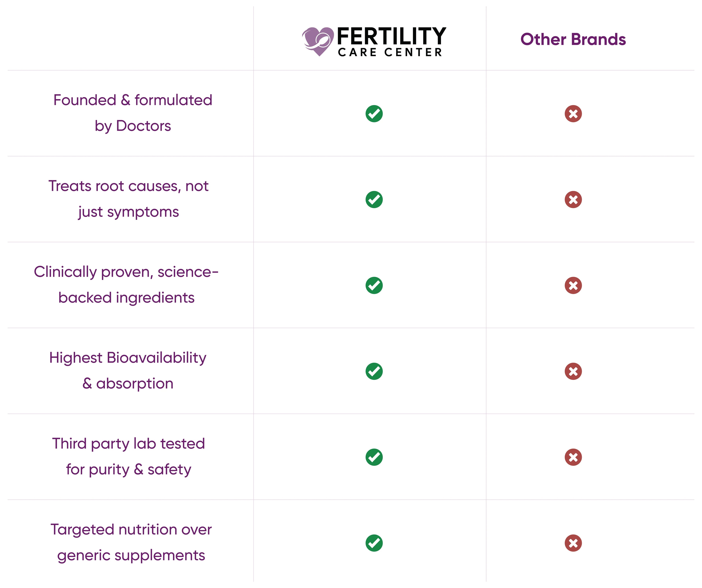Click the Other Brands column heading
The width and height of the screenshot is (702, 588).
[573, 40]
